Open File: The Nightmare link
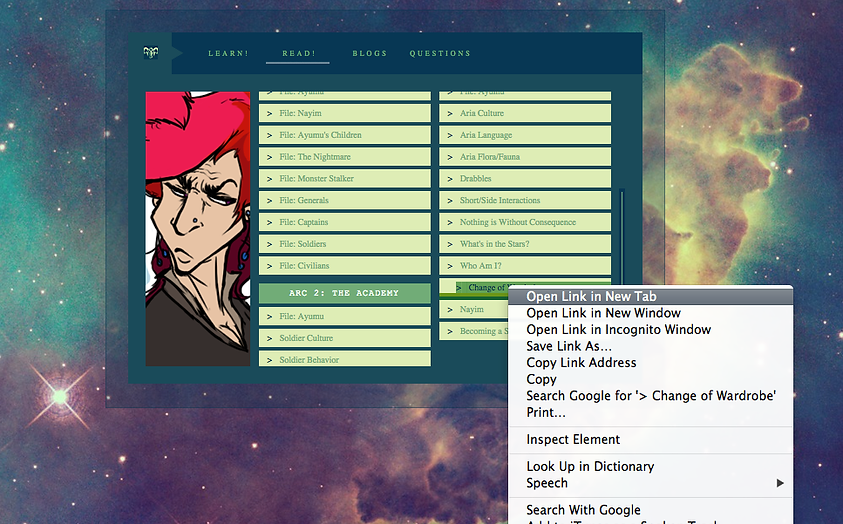This screenshot has width=843, height=524. [345, 156]
